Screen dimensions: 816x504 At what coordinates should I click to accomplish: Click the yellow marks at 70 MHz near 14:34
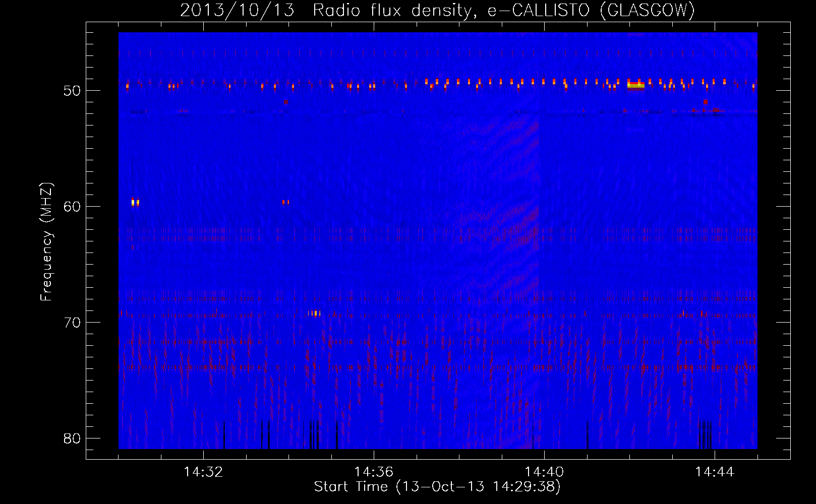[x=315, y=313]
